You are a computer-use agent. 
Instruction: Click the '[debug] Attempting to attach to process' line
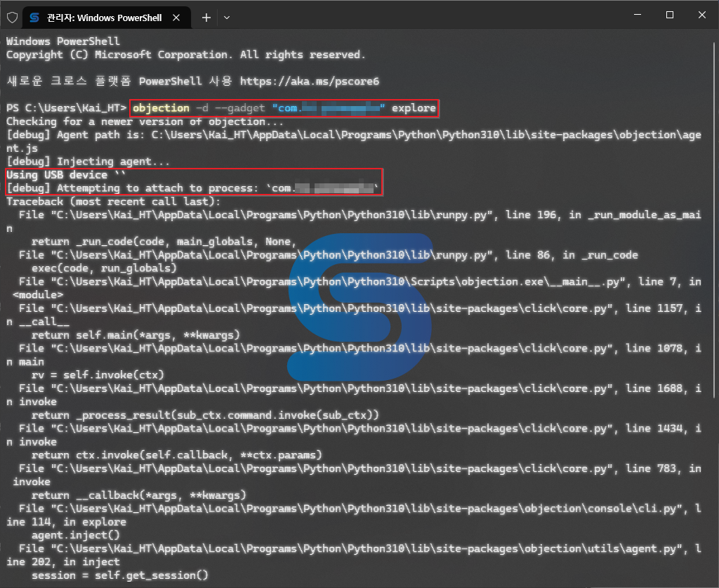point(192,188)
